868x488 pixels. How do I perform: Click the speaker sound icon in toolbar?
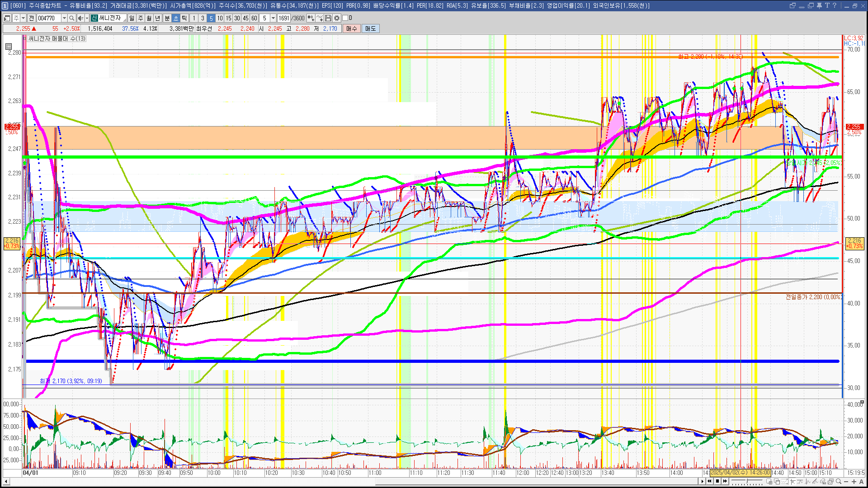(x=80, y=18)
